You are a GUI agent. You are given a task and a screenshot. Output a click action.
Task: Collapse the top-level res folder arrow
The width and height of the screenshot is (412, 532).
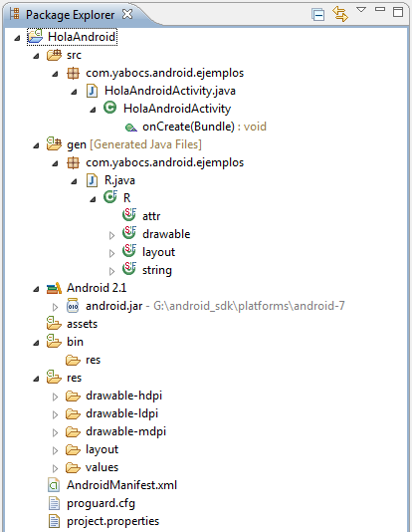[x=36, y=380]
